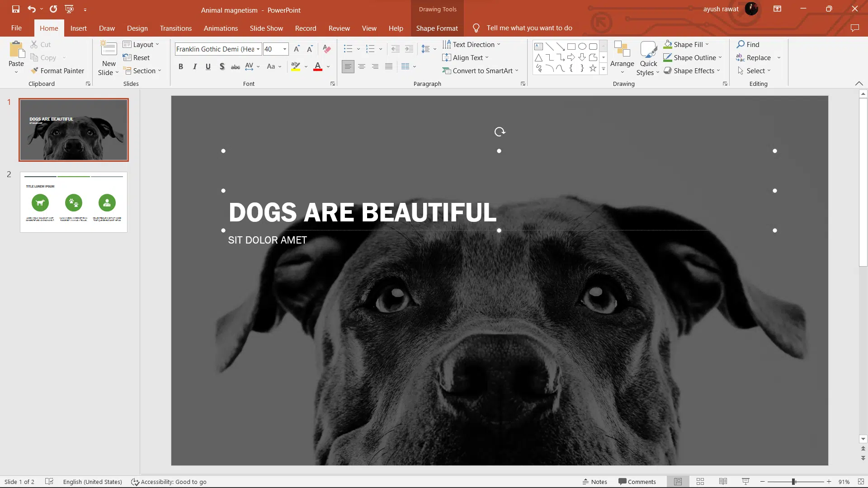Drag the font size stepper up
Viewport: 868px width, 488px height.
[x=297, y=49]
